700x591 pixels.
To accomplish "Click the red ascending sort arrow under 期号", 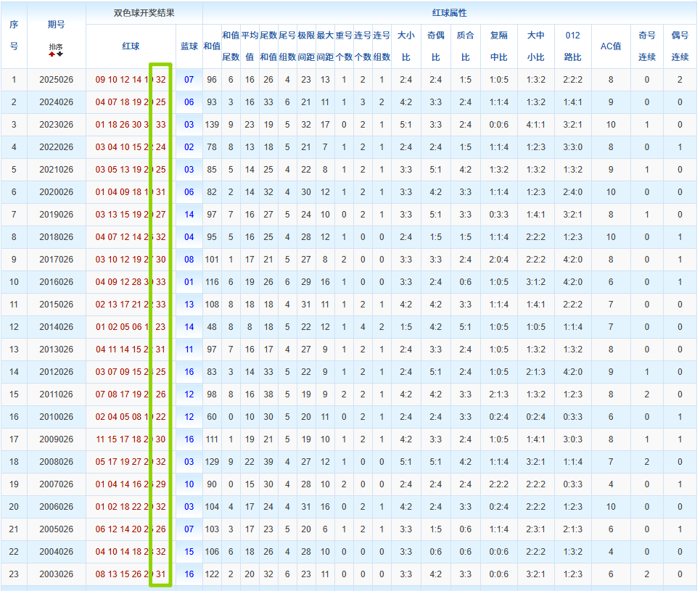I will [52, 54].
